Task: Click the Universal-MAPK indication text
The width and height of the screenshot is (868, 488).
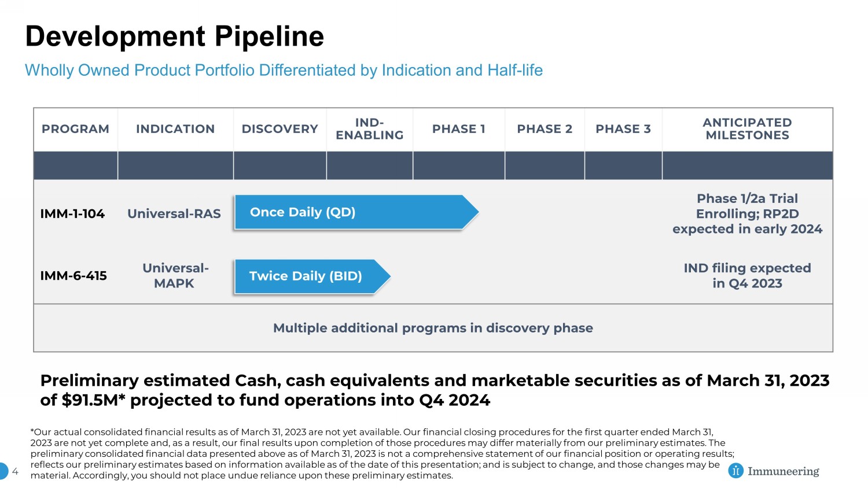Action: tap(175, 276)
